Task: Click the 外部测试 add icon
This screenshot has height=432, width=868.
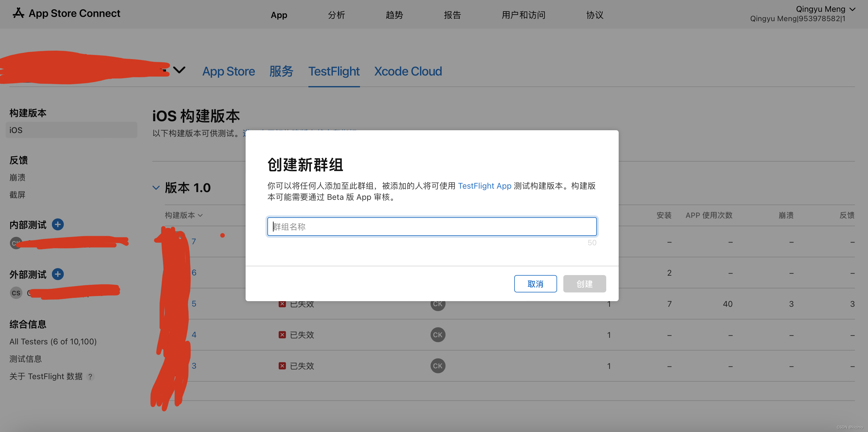Action: tap(59, 273)
